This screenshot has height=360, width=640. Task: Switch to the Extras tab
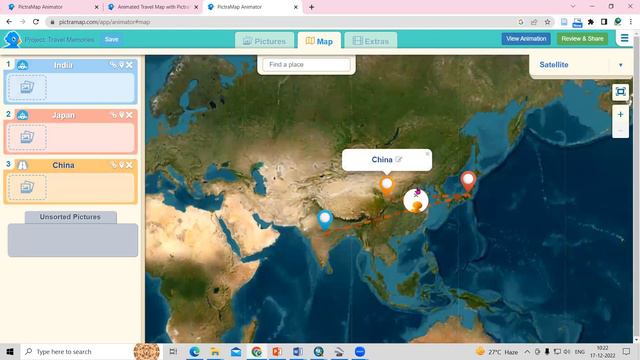371,41
